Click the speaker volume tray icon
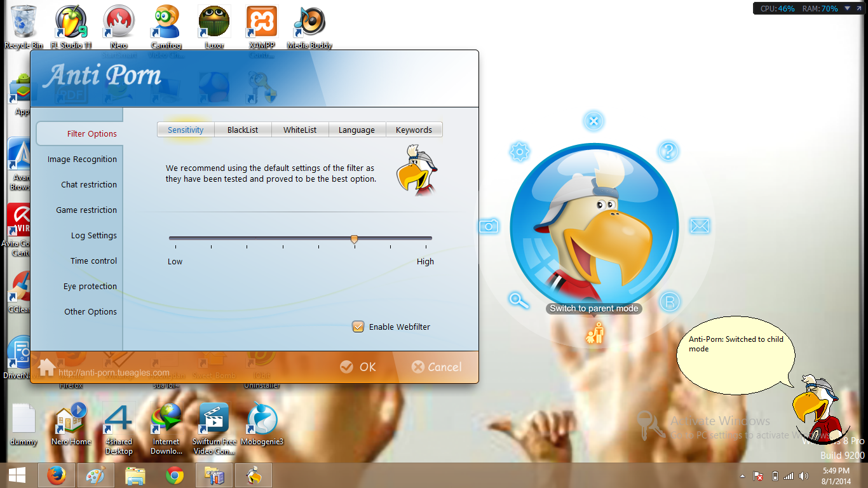Image resolution: width=868 pixels, height=488 pixels. click(804, 476)
